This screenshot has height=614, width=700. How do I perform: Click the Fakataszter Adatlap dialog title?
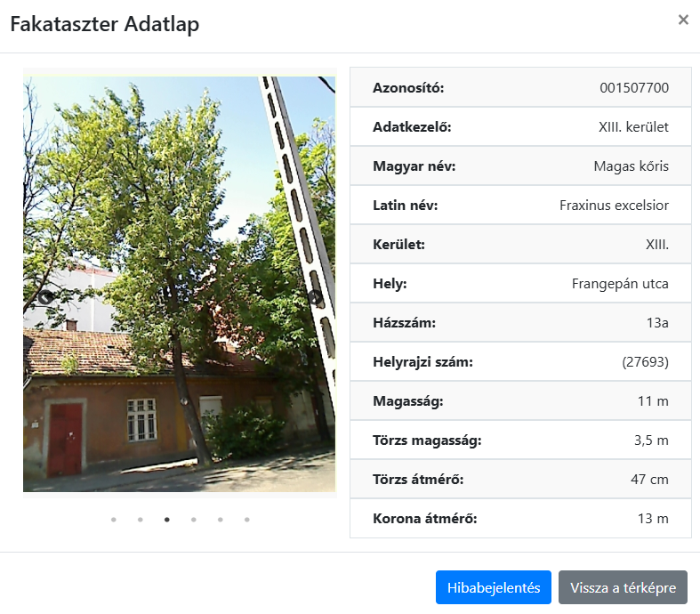[x=104, y=25]
